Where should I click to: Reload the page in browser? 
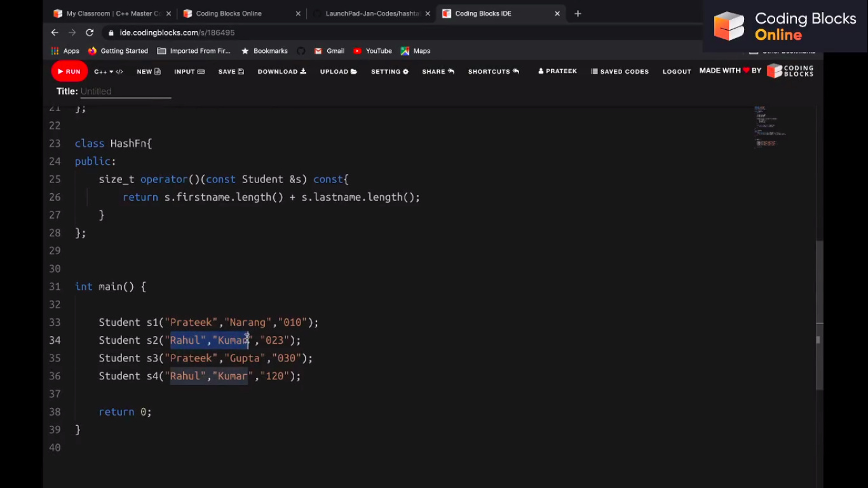click(90, 32)
